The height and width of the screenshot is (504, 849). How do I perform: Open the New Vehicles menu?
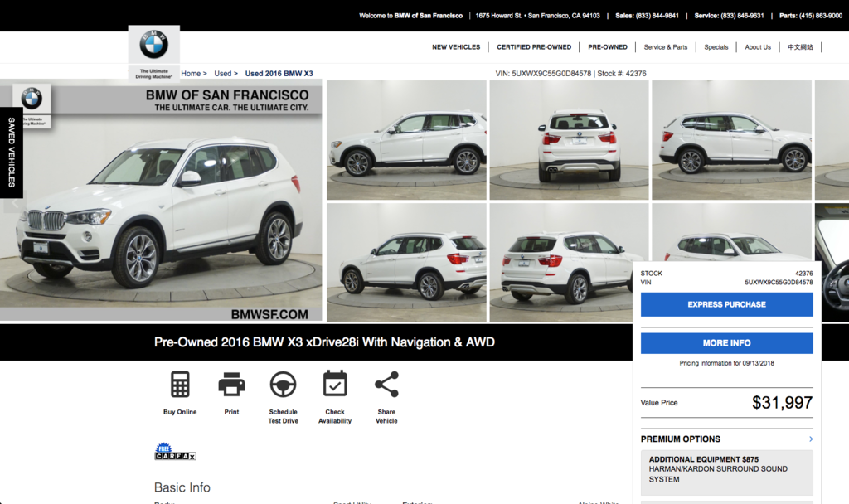pyautogui.click(x=456, y=47)
